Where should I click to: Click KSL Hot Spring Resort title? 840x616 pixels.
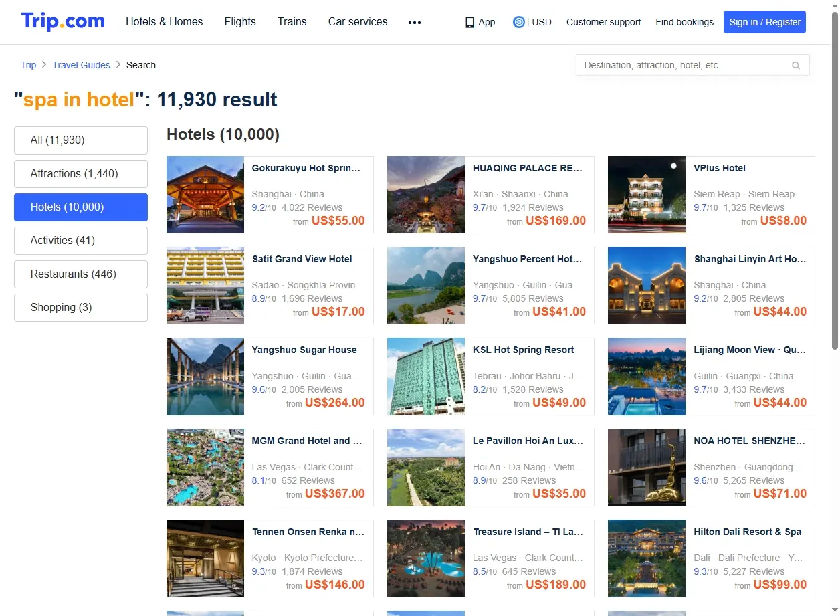(524, 350)
